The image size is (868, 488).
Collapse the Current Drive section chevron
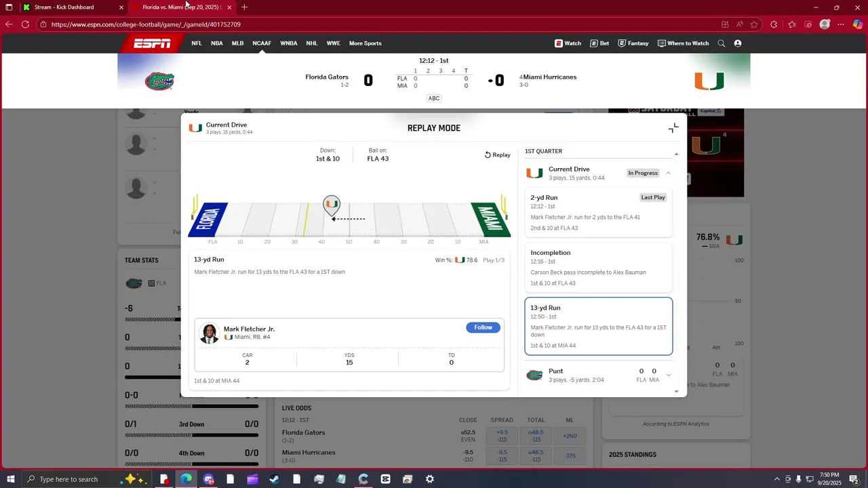(x=668, y=174)
